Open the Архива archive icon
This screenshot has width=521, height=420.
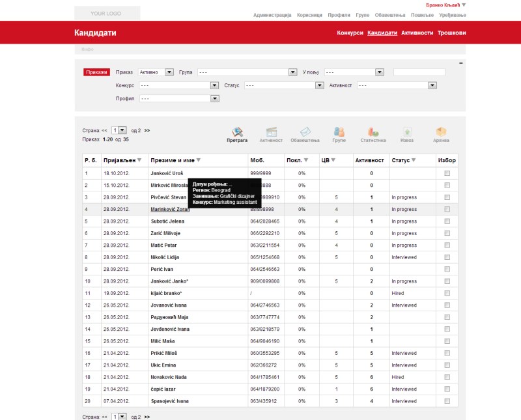(x=441, y=132)
